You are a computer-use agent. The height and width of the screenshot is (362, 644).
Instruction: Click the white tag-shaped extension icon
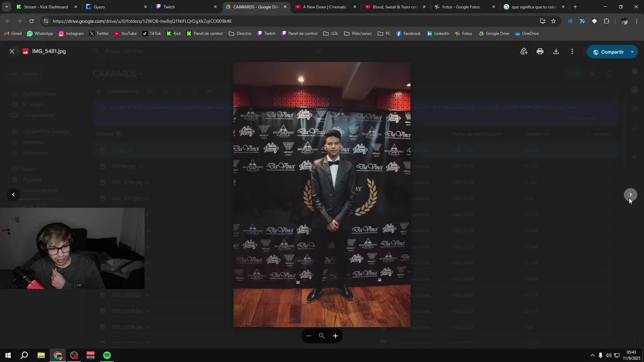(594, 21)
